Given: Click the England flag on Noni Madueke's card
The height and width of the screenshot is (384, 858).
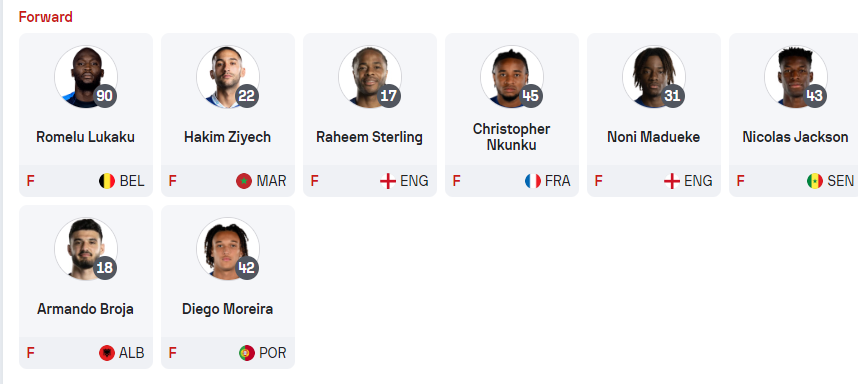Looking at the screenshot, I should [x=672, y=181].
